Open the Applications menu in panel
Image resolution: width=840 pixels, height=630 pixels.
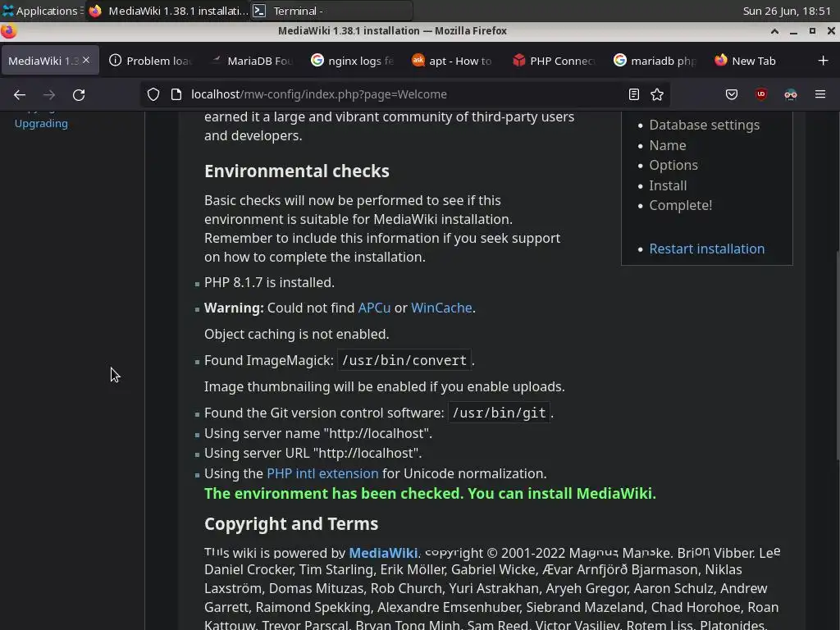point(42,11)
